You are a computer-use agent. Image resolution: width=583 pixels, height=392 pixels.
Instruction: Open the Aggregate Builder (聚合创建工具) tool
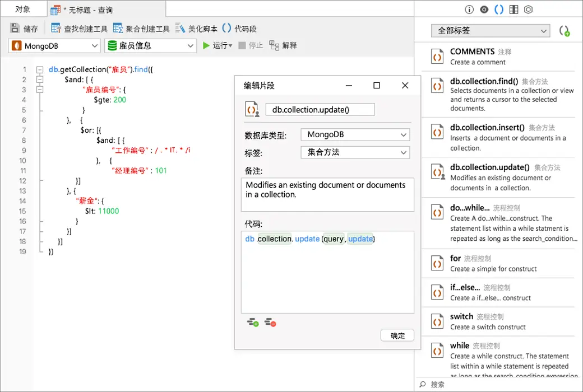point(141,29)
